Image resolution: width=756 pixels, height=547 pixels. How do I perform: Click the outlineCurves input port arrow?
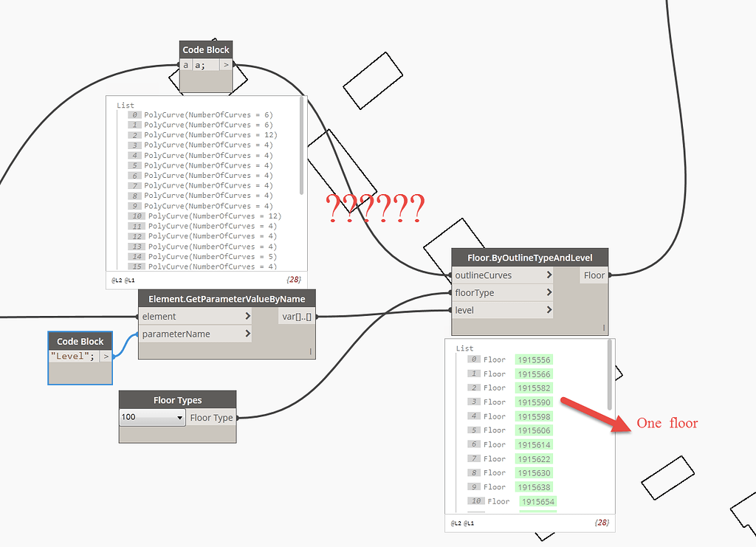pos(549,275)
